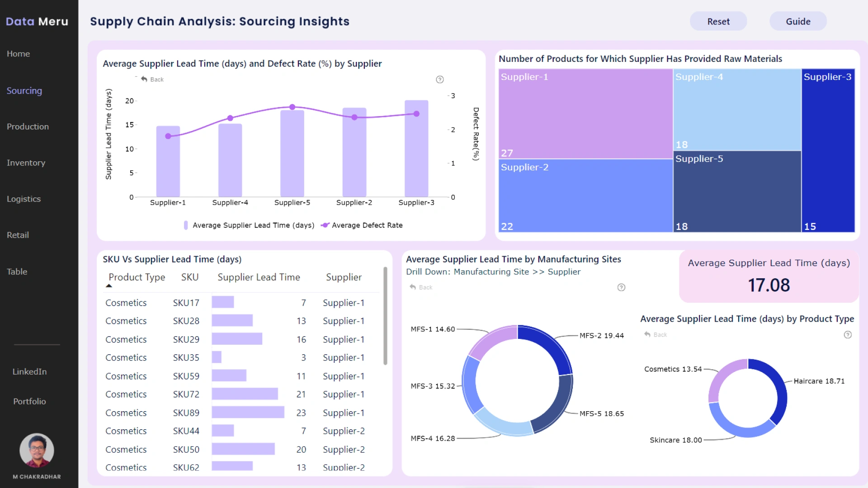
Task: Click the 17.08 average lead time card
Action: pos(769,277)
